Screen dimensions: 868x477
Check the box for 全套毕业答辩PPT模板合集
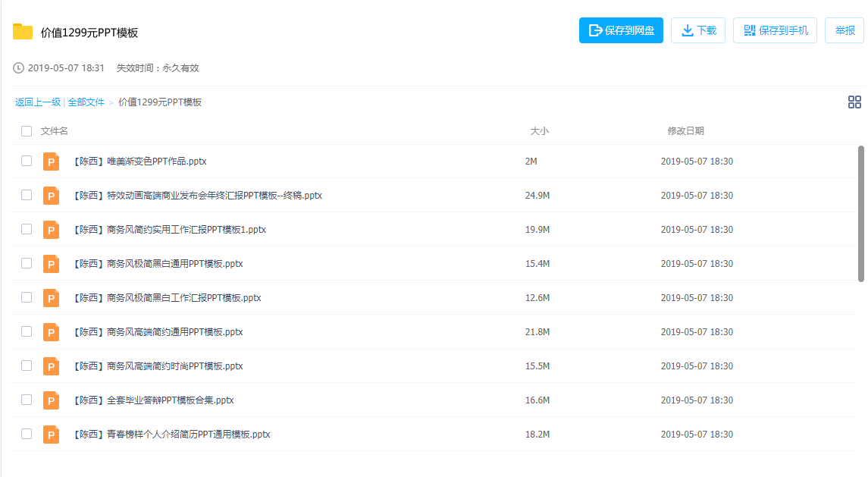point(27,400)
